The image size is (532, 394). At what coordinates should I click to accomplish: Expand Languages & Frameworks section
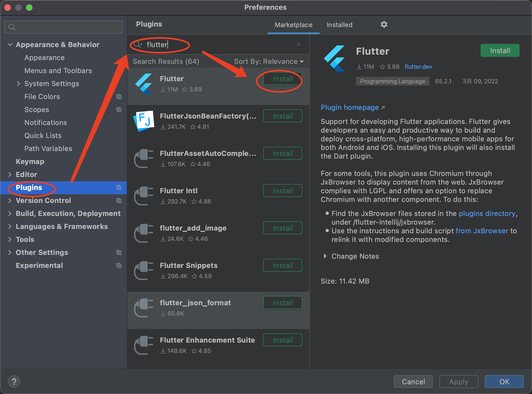[10, 226]
